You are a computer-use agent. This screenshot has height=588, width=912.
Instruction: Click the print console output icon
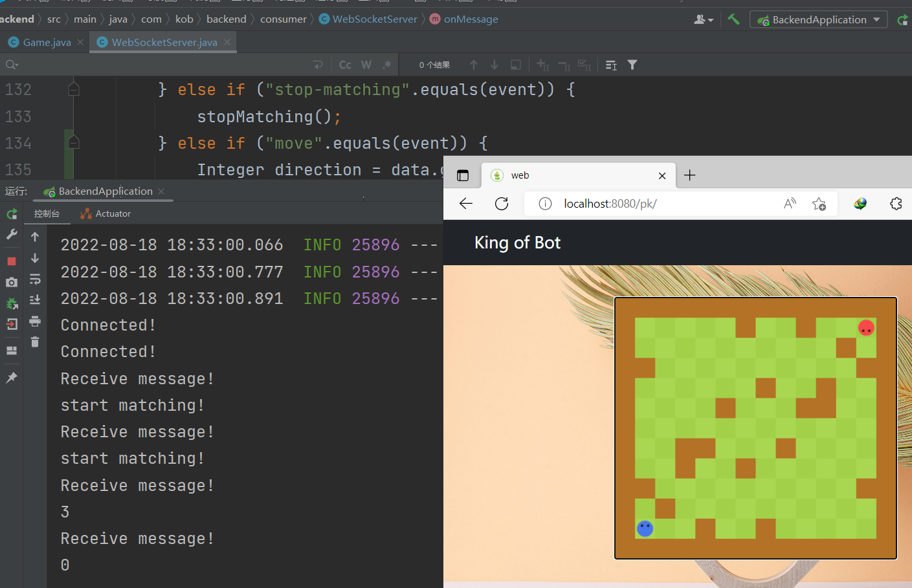coord(35,321)
